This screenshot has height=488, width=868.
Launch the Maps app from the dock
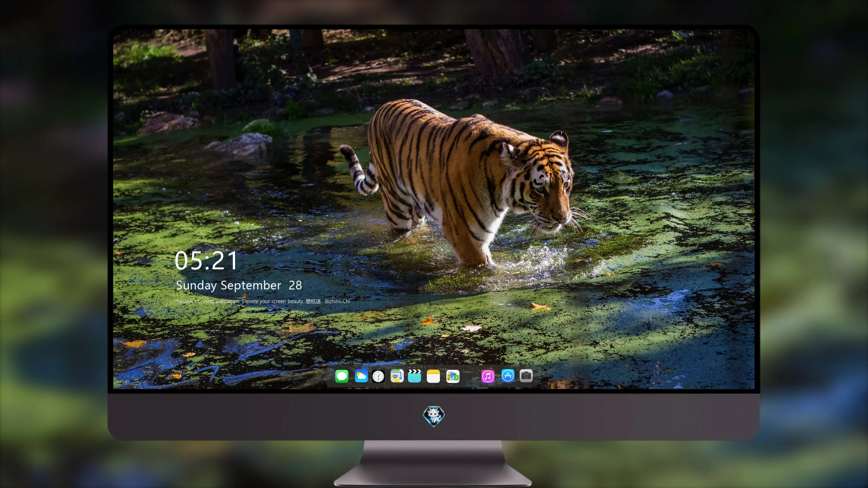(397, 376)
